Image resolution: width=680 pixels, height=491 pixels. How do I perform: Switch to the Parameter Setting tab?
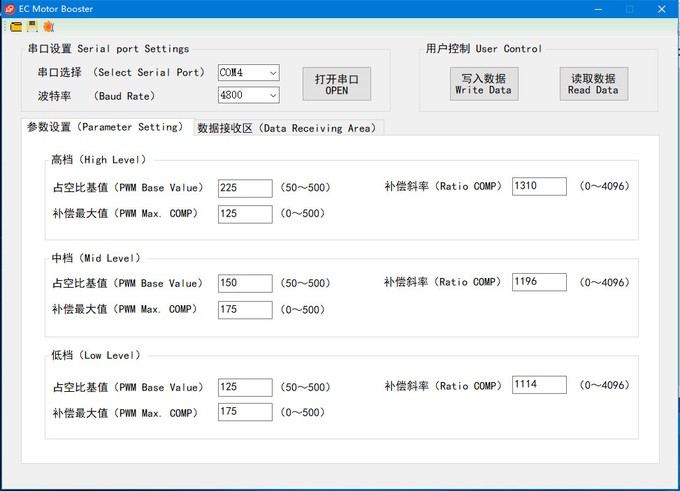coord(107,127)
